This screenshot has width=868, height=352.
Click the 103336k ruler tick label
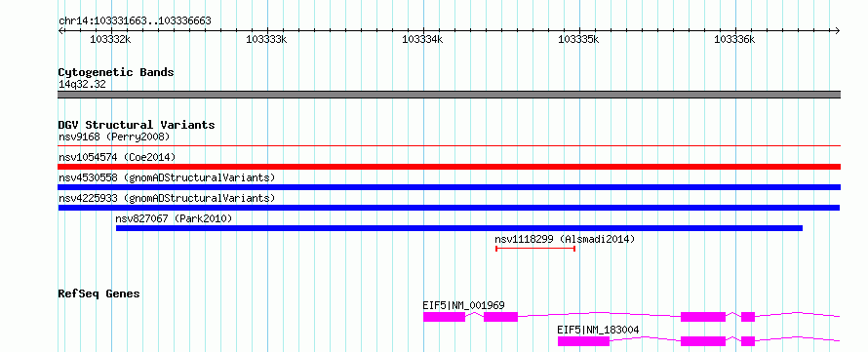[x=734, y=39]
